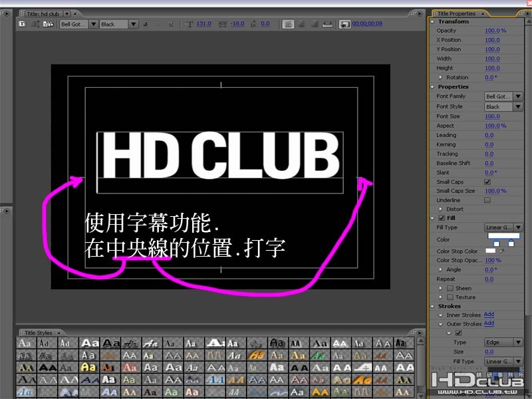This screenshot has width=532, height=399.
Task: Toggle Small Caps checkbox
Action: (487, 182)
